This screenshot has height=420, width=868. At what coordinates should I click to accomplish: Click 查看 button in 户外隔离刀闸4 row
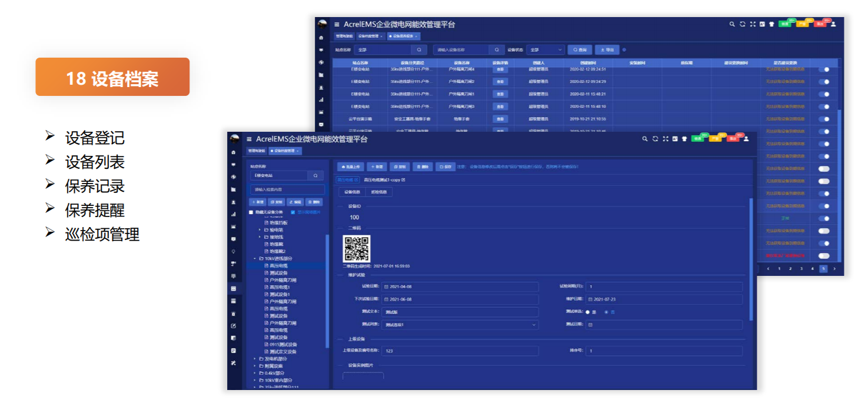pyautogui.click(x=500, y=69)
